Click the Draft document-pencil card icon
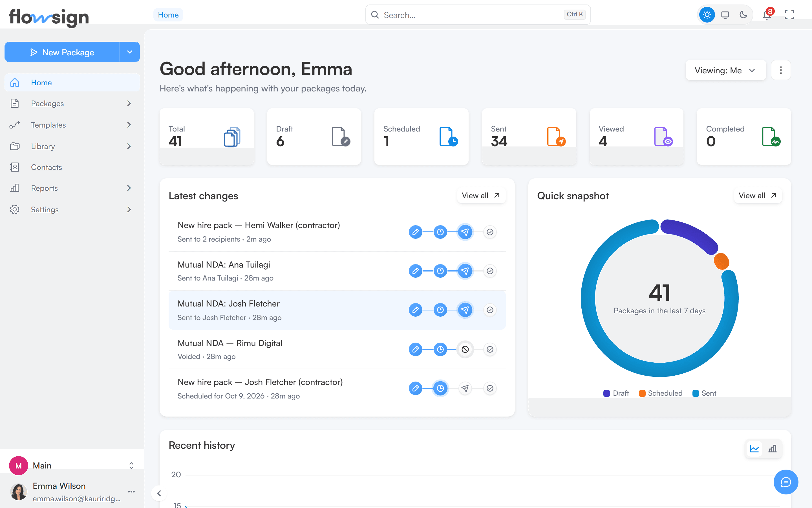Viewport: 812px width, 508px height. [341, 136]
